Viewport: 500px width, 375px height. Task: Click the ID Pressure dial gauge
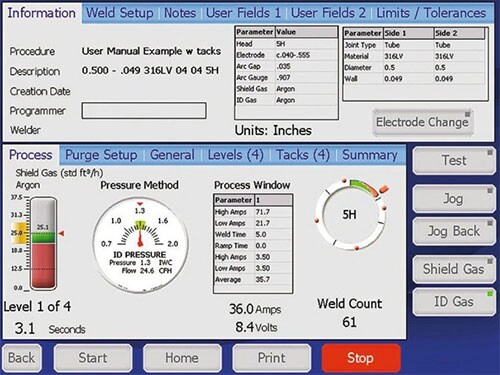click(x=140, y=246)
